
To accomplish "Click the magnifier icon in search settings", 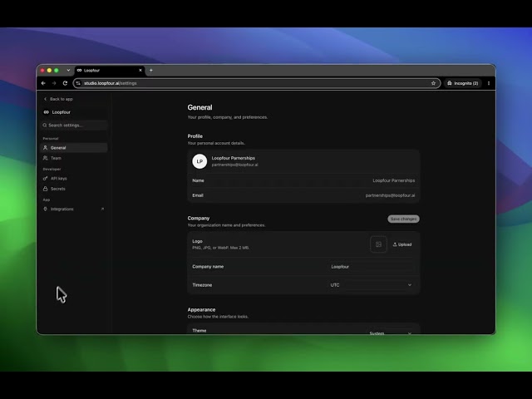I will click(x=44, y=126).
